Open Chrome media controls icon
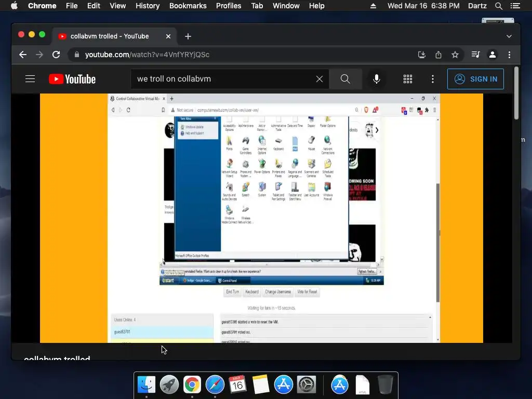532x399 pixels. pos(476,55)
